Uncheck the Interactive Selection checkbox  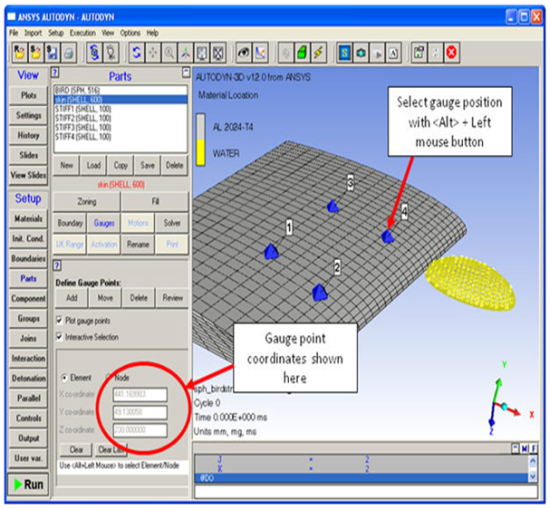click(x=59, y=337)
